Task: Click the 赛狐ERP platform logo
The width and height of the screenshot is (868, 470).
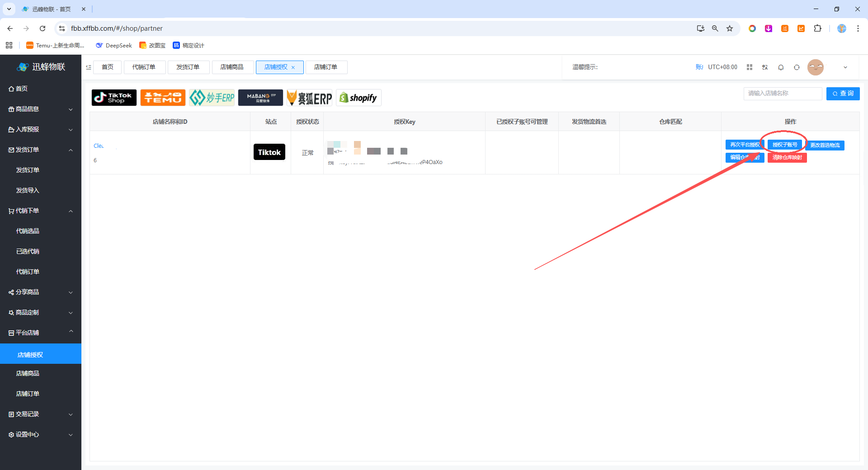Action: [310, 98]
